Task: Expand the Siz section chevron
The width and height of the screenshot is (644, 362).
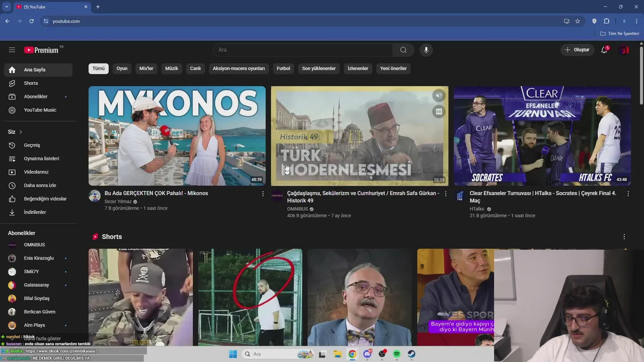Action: pyautogui.click(x=21, y=132)
